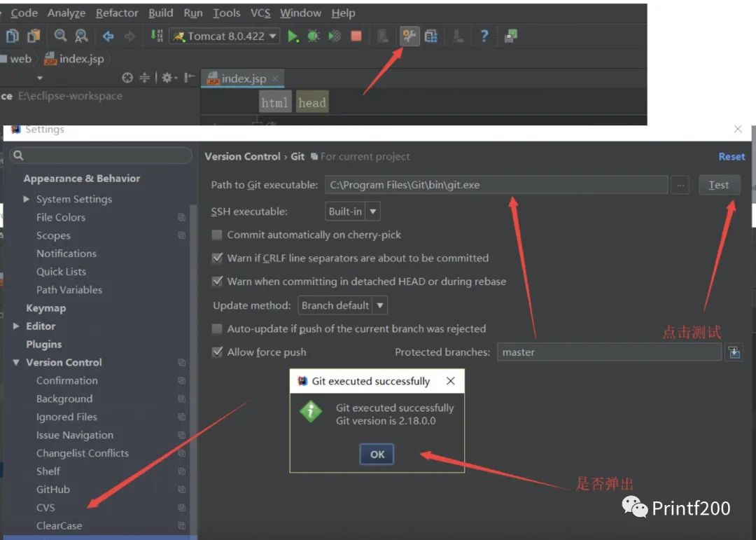
Task: Open the Tools menu
Action: 227,13
